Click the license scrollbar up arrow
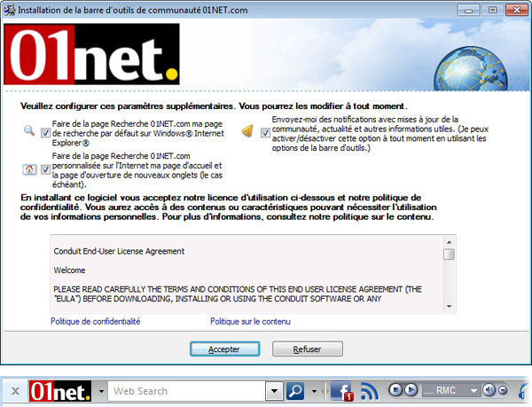Viewport: 532px width, 407px height. coord(449,242)
